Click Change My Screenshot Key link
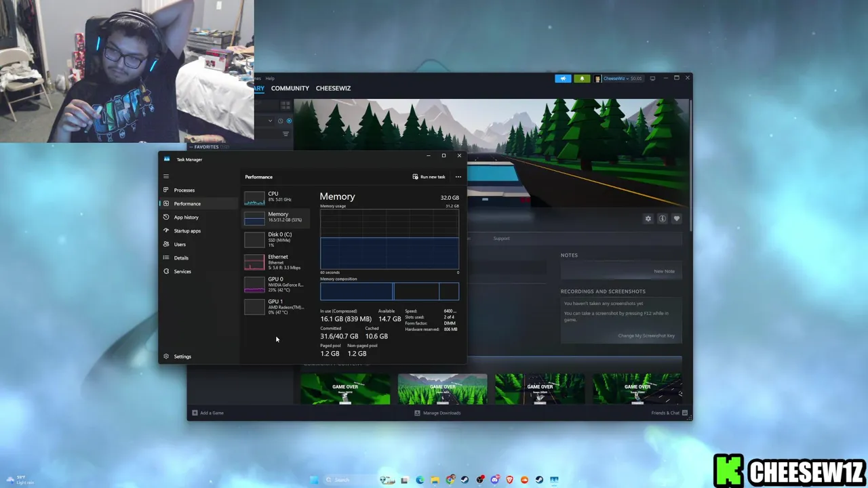This screenshot has width=868, height=488. [646, 335]
